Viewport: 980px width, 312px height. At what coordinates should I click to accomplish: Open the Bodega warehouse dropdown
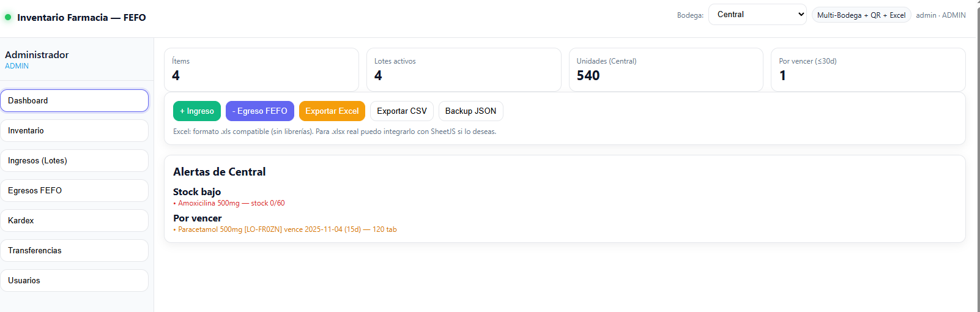tap(757, 15)
